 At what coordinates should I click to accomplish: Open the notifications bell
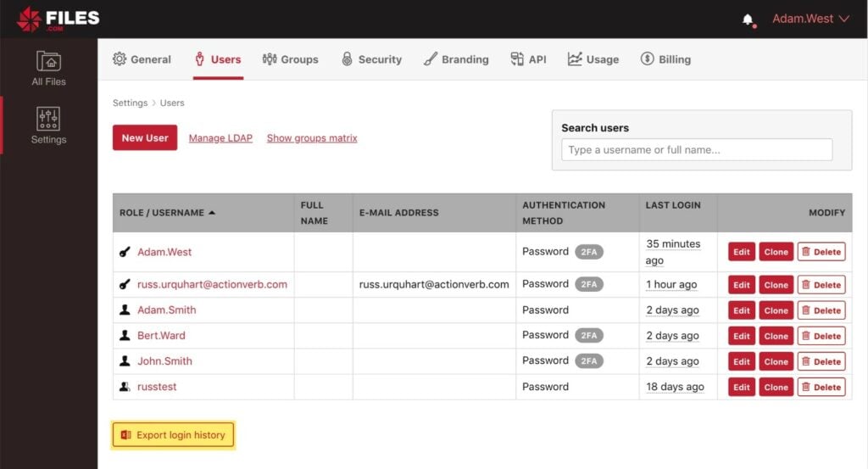click(x=748, y=20)
